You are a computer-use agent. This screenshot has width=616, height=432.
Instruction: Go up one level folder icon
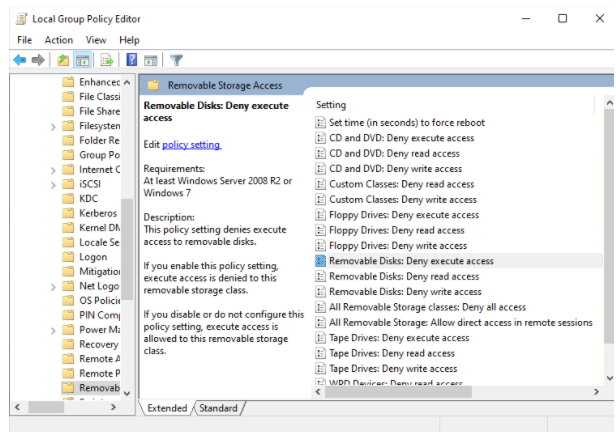click(x=63, y=60)
